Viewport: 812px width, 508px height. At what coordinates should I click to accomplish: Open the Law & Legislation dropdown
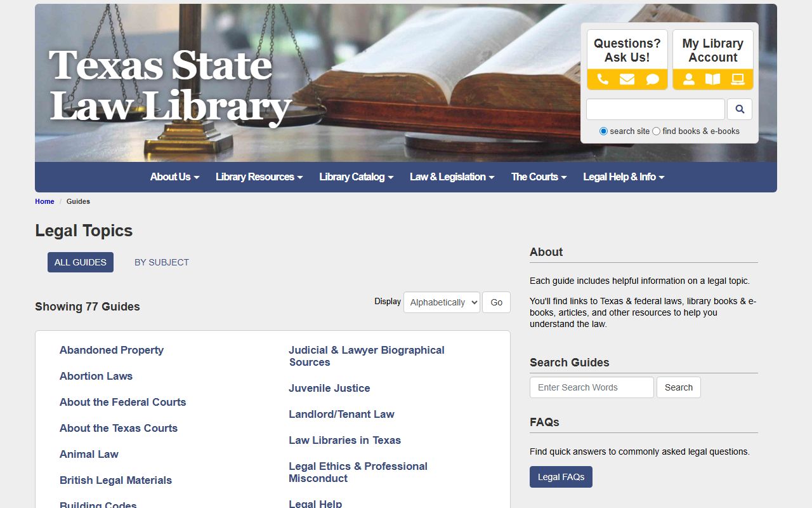(x=452, y=177)
